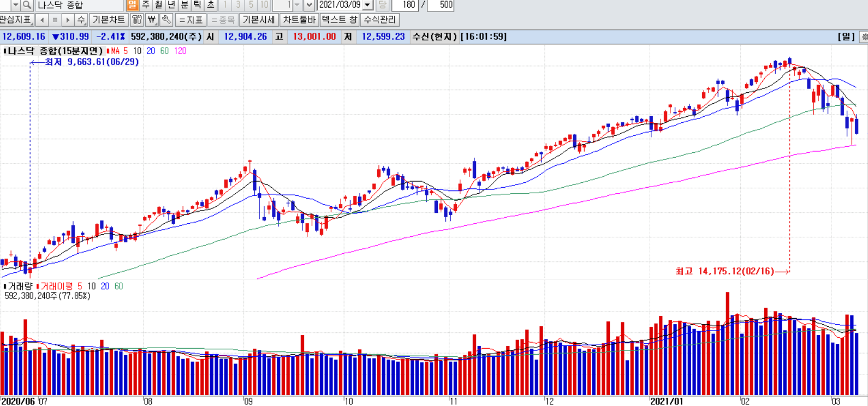Click the 180 bar count field

(405, 5)
